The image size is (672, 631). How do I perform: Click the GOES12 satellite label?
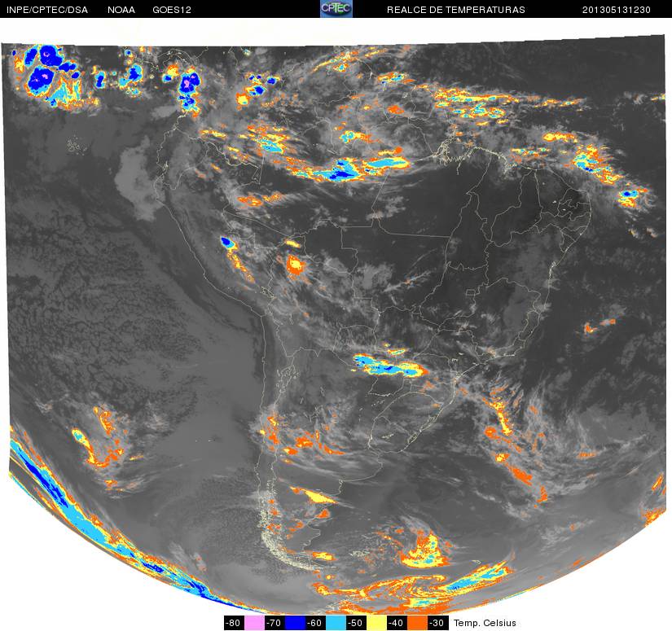tap(172, 10)
